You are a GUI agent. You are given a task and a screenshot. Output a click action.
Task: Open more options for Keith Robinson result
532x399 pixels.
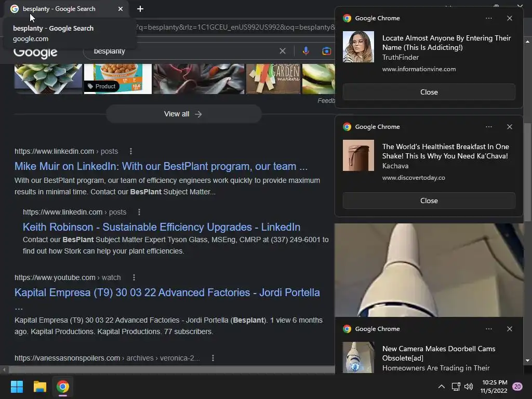pyautogui.click(x=139, y=212)
